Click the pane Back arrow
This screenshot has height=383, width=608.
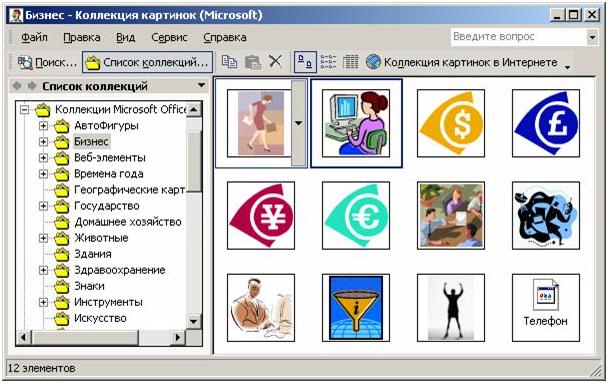click(17, 86)
